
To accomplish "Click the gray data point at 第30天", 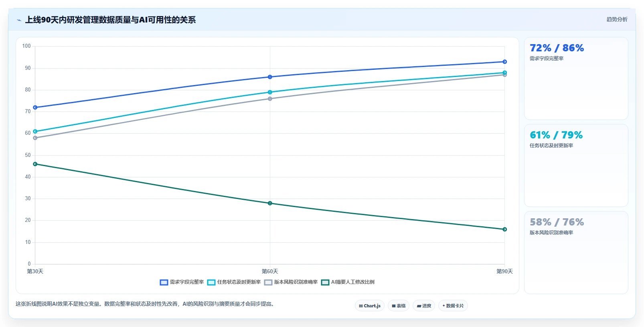I will [35, 138].
